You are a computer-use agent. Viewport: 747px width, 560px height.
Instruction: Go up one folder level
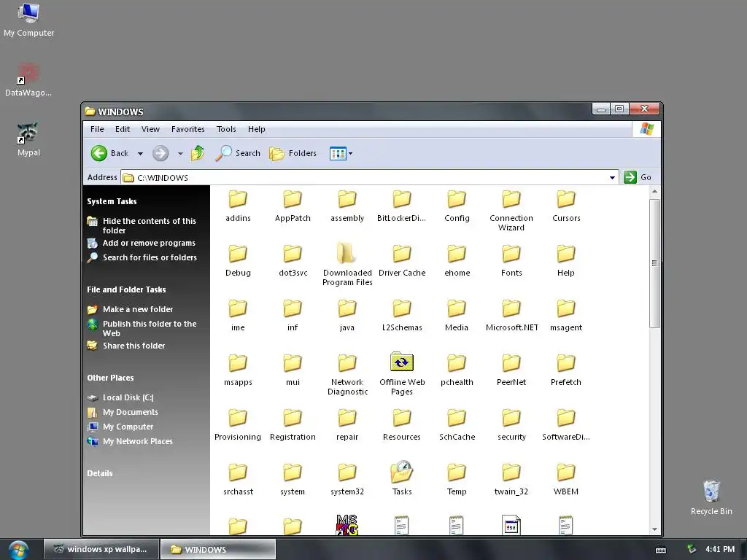(x=198, y=153)
